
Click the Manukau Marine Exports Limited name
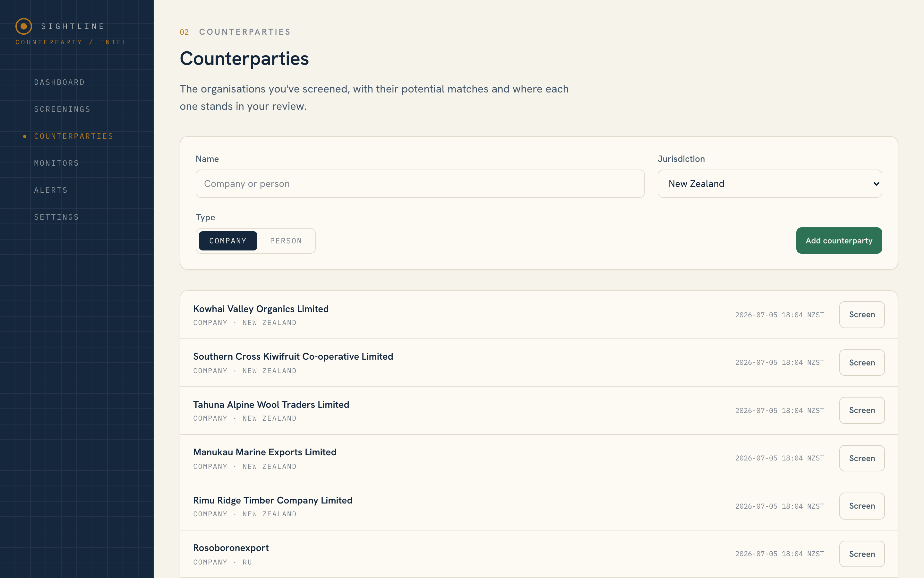click(265, 452)
